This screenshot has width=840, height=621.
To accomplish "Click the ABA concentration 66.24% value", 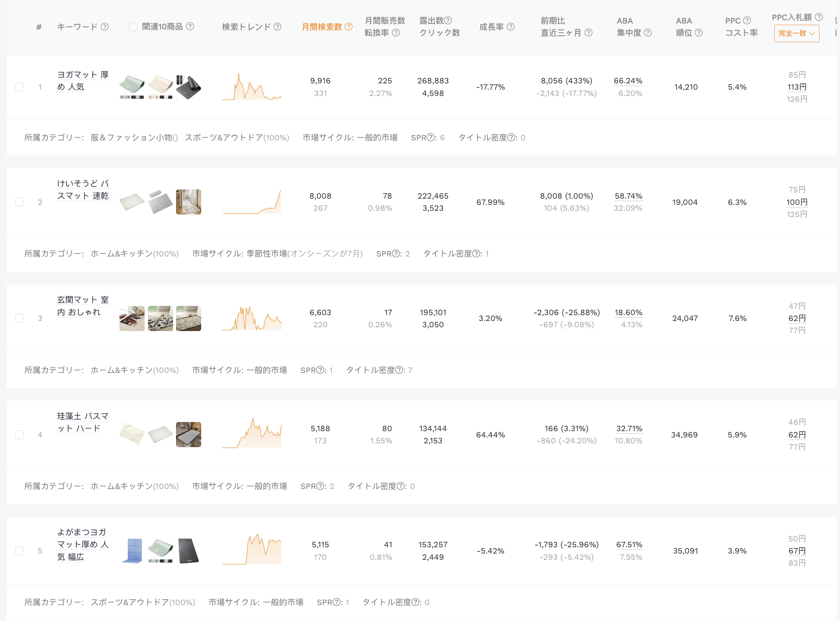I will [x=627, y=81].
